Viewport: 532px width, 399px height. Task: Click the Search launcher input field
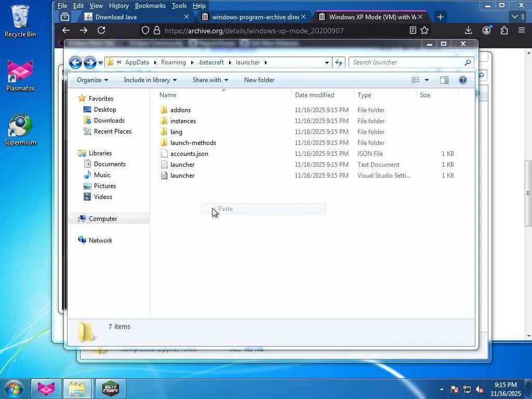tap(407, 62)
